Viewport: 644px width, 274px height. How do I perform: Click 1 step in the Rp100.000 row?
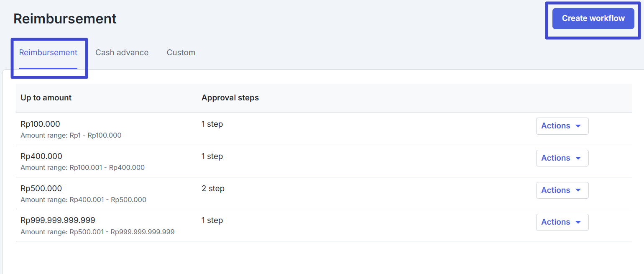[212, 124]
